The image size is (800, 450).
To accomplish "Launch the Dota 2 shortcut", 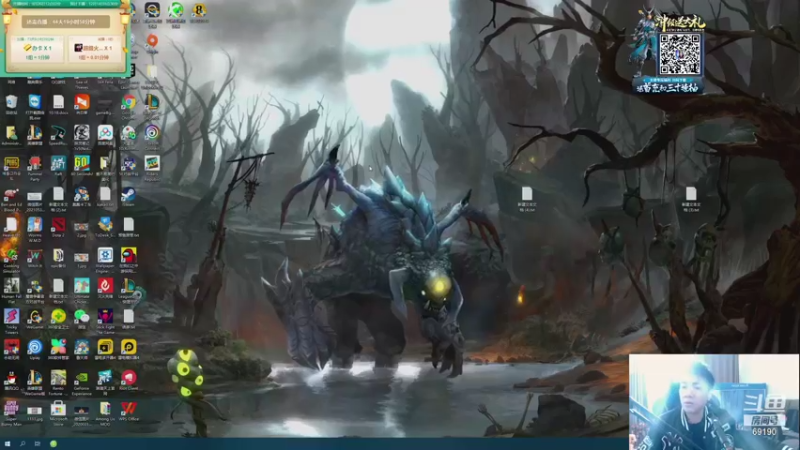I will 58,224.
